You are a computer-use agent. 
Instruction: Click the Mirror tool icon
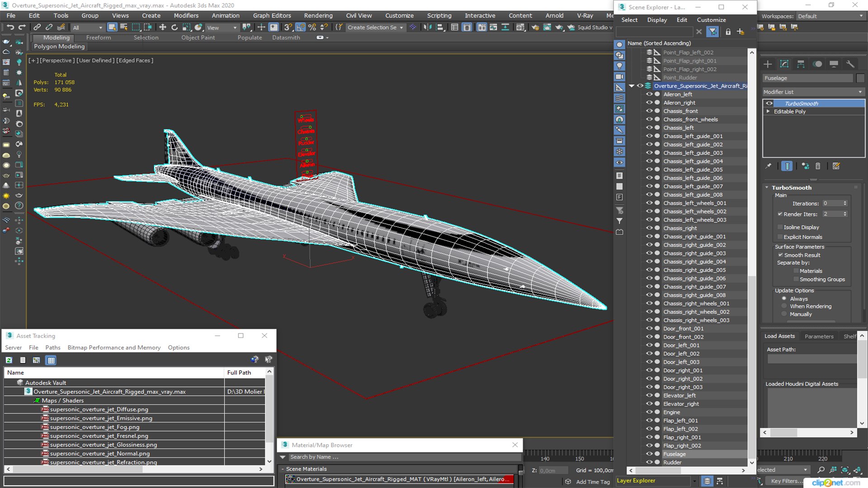point(427,28)
